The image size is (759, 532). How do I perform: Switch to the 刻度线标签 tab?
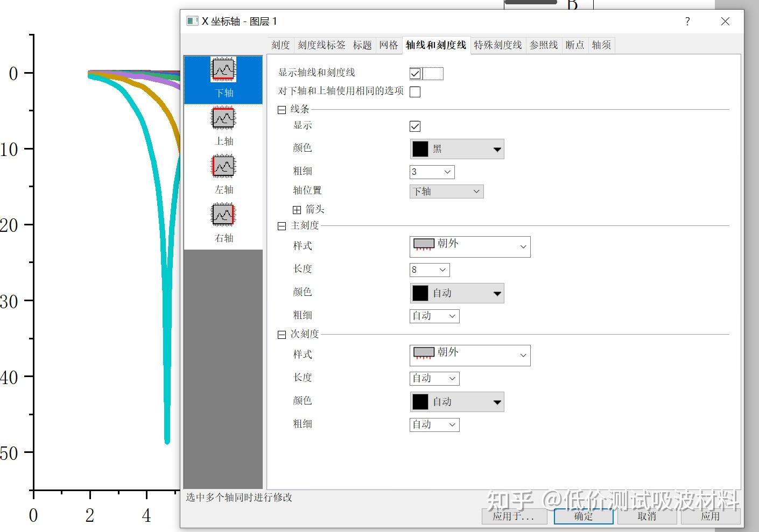[x=320, y=45]
